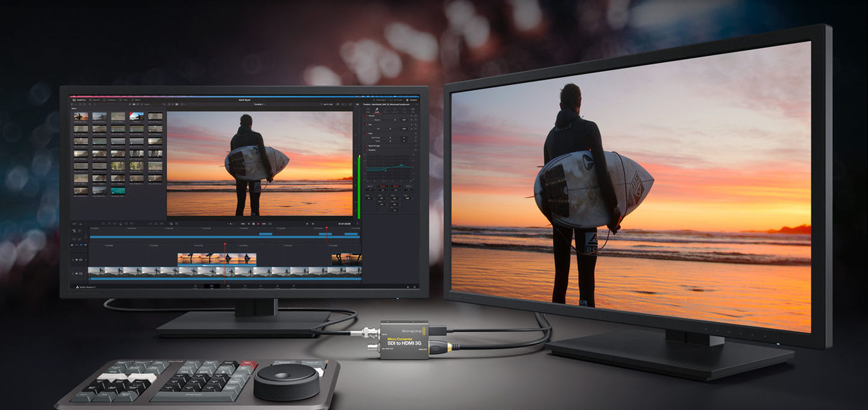868x410 pixels.
Task: Toggle the eye icon on lower video track
Action: [x=77, y=274]
